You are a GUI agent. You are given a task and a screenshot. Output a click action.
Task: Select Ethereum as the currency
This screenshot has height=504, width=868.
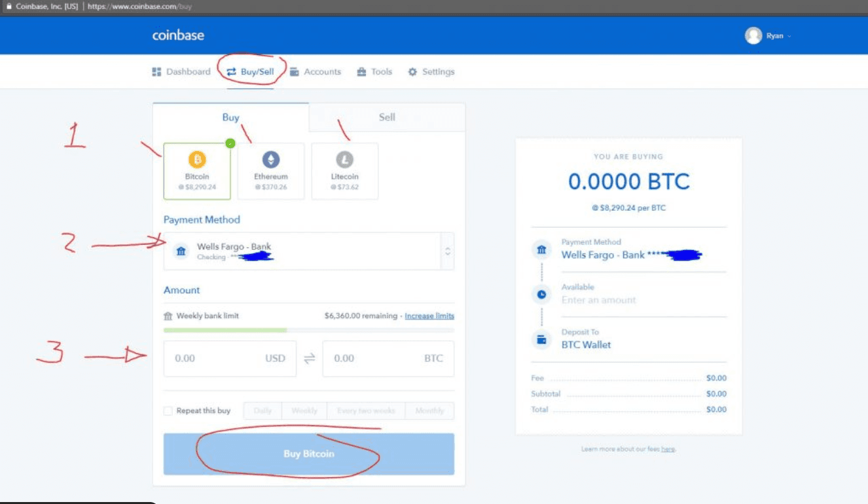[x=271, y=171]
